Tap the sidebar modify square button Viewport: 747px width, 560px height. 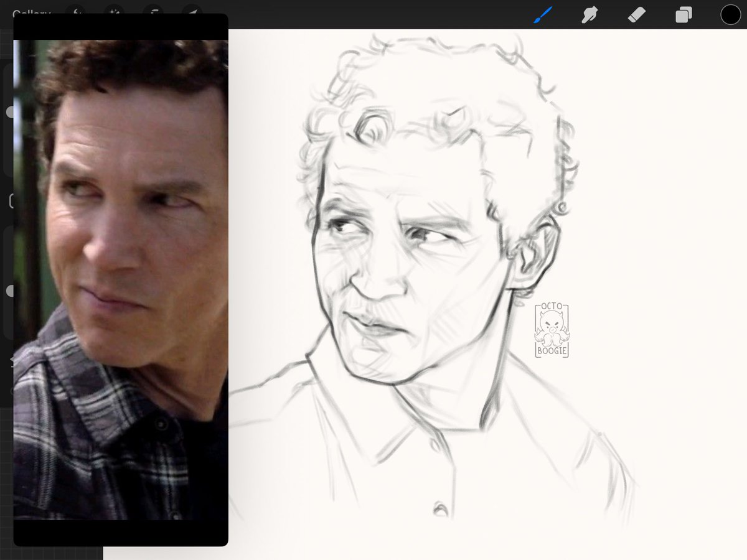tap(10, 201)
